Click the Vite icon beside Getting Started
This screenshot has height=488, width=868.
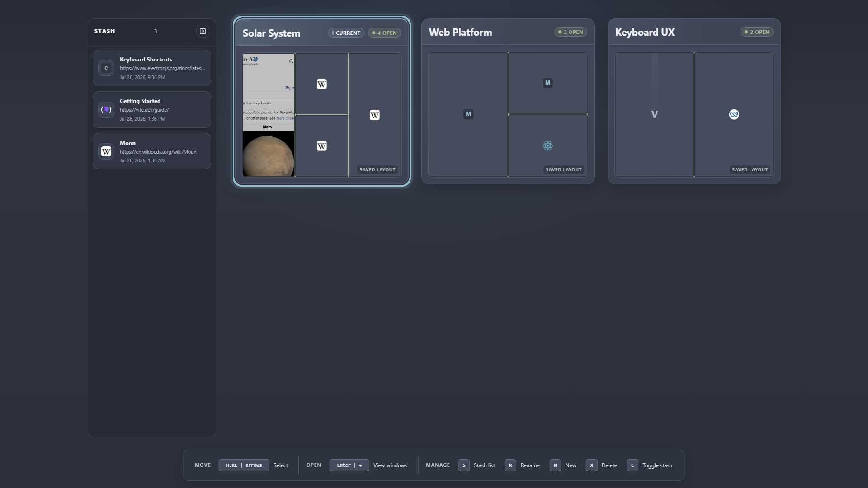click(106, 110)
